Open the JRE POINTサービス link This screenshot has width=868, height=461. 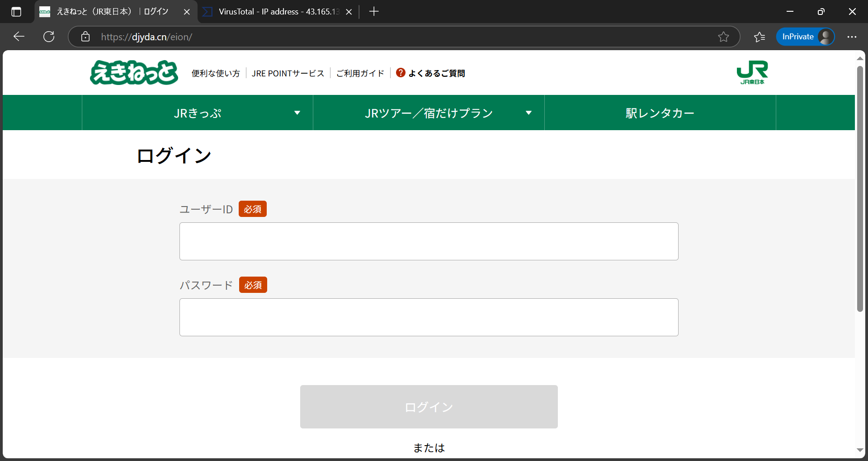288,73
